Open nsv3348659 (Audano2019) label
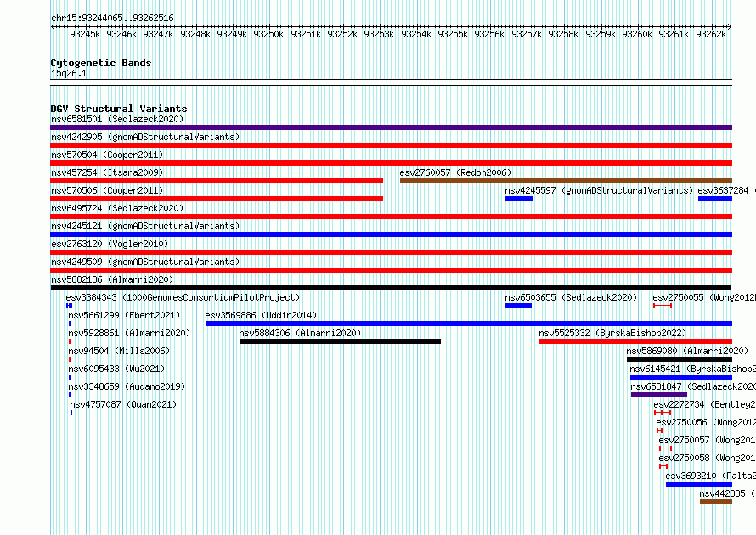 click(127, 386)
